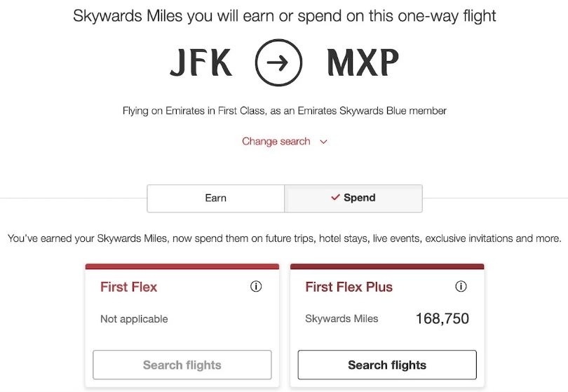Viewport: 568px width, 392px height.
Task: Switch to the Earn tab
Action: (215, 198)
